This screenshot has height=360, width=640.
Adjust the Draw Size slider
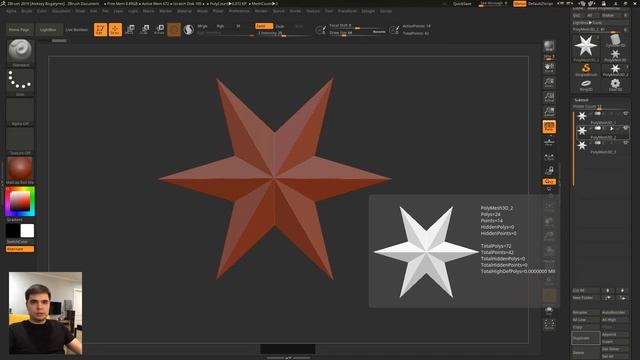pyautogui.click(x=357, y=33)
